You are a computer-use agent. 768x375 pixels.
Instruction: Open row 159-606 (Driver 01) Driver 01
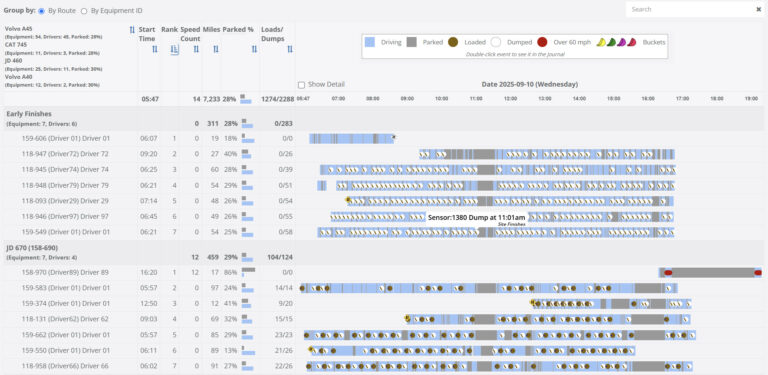(x=66, y=139)
